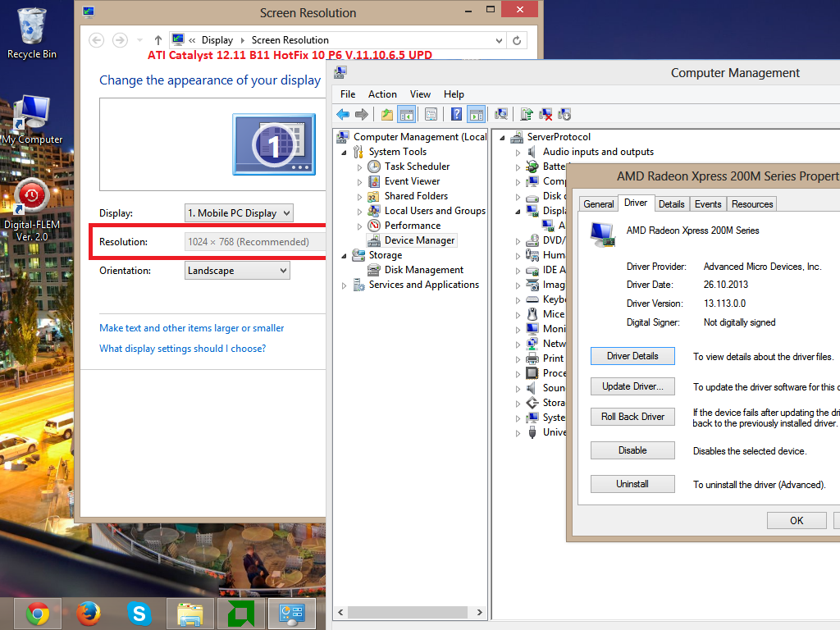Screen dimensions: 840x630
Task: Expand the Performance tree node
Action: coord(359,226)
